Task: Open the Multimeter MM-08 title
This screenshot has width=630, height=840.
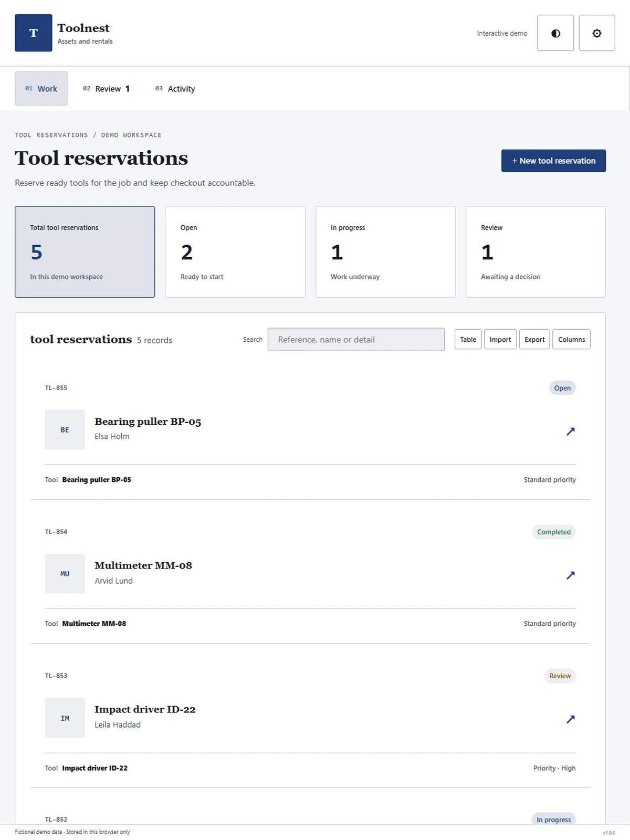Action: pyautogui.click(x=143, y=565)
